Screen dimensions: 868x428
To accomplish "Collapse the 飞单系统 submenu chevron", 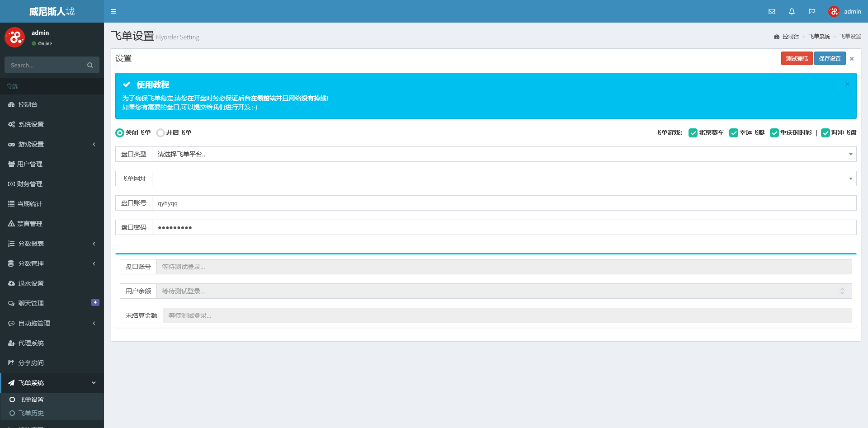I will pyautogui.click(x=94, y=383).
